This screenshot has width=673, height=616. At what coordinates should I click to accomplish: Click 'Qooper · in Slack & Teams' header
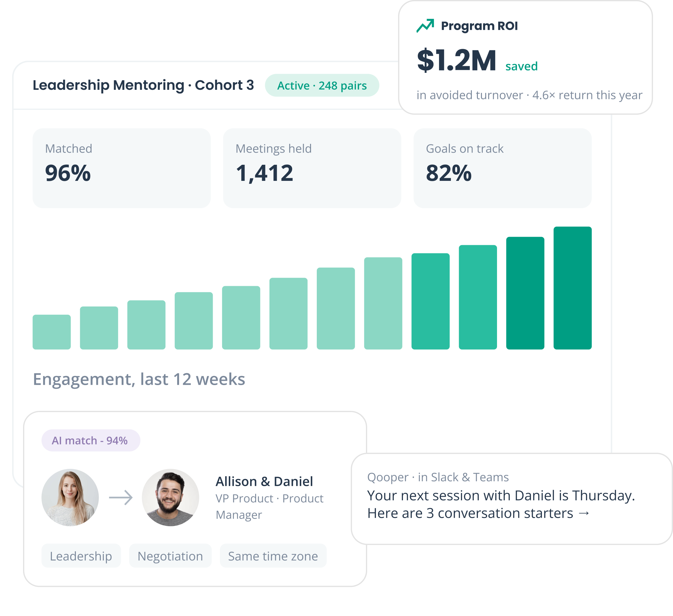(x=438, y=477)
